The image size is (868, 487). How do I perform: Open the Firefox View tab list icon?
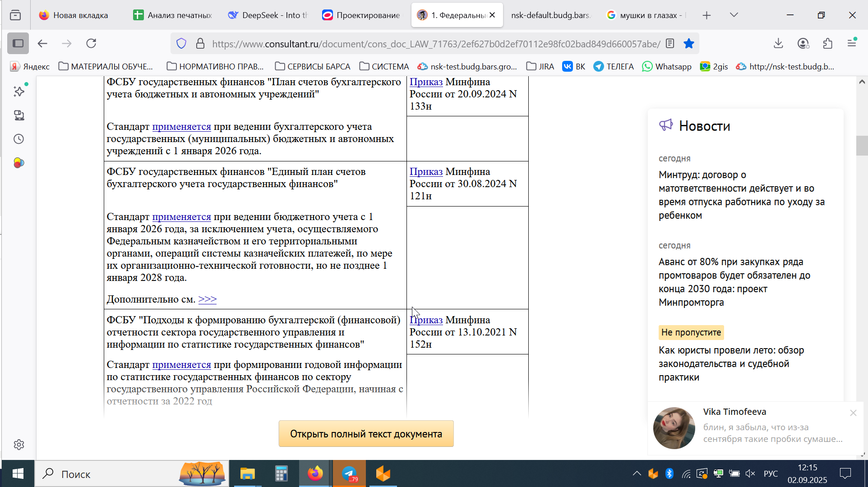(x=15, y=15)
